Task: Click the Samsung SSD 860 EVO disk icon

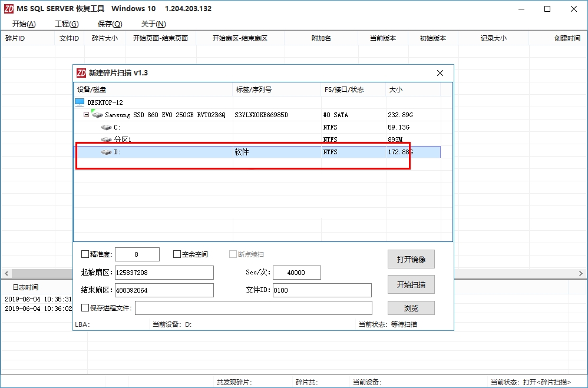Action: 97,114
